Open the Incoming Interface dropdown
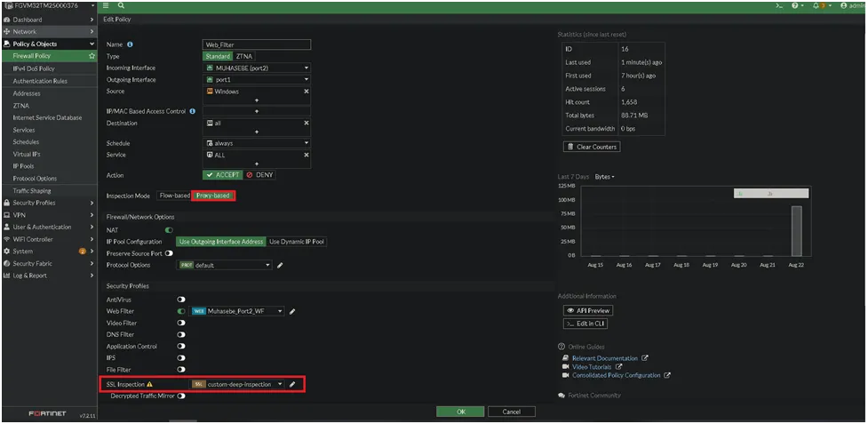This screenshot has height=424, width=868. pyautogui.click(x=257, y=68)
